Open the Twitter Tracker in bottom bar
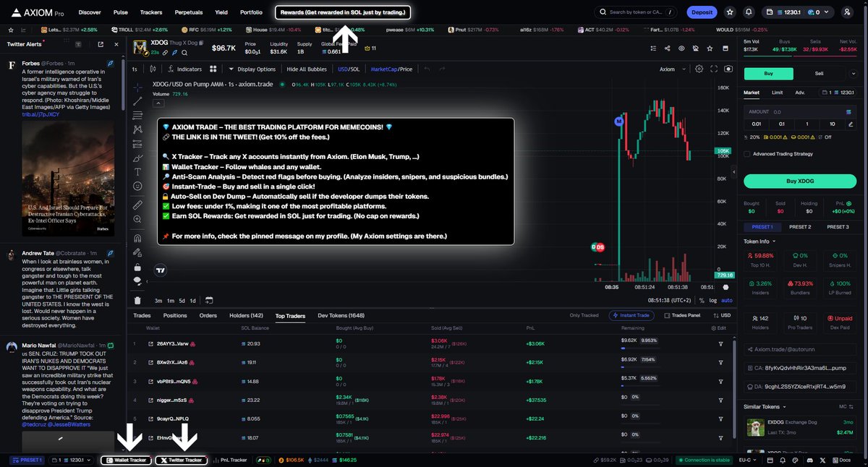Screen dimensions: 868x467 (181, 460)
